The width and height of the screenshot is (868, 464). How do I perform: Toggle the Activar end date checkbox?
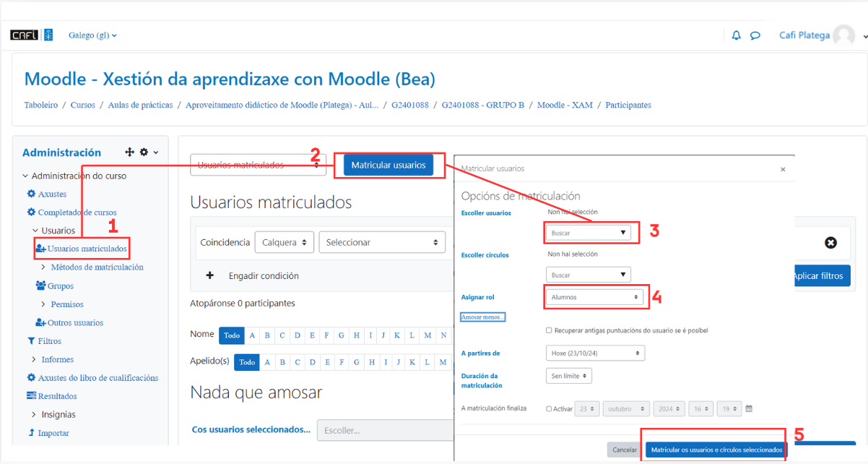tap(549, 409)
